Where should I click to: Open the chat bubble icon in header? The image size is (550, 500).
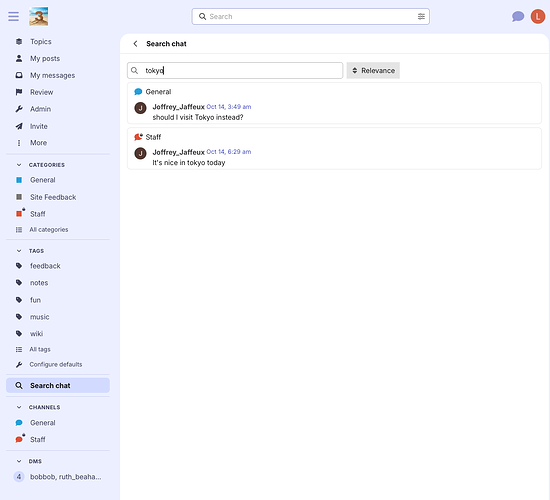point(518,16)
